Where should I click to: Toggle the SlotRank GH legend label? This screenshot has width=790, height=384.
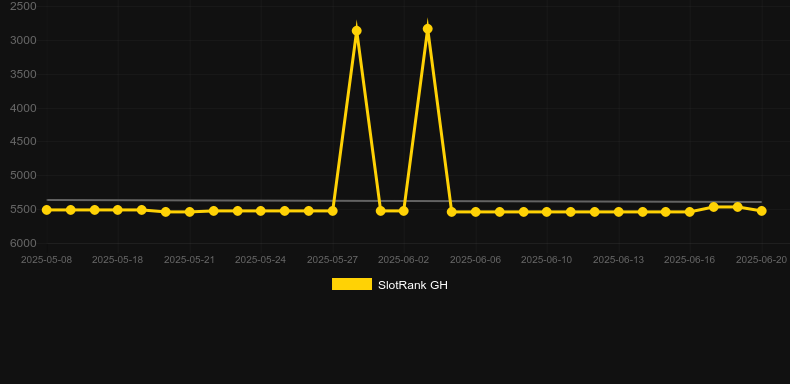(x=413, y=285)
